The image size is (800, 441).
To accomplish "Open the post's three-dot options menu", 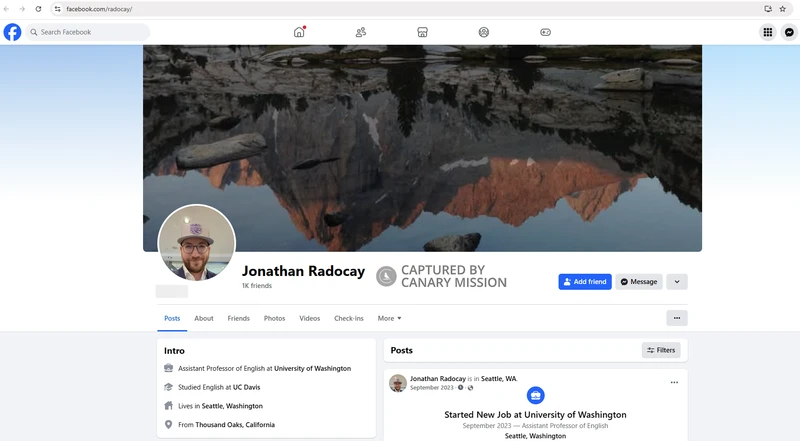I will 674,382.
